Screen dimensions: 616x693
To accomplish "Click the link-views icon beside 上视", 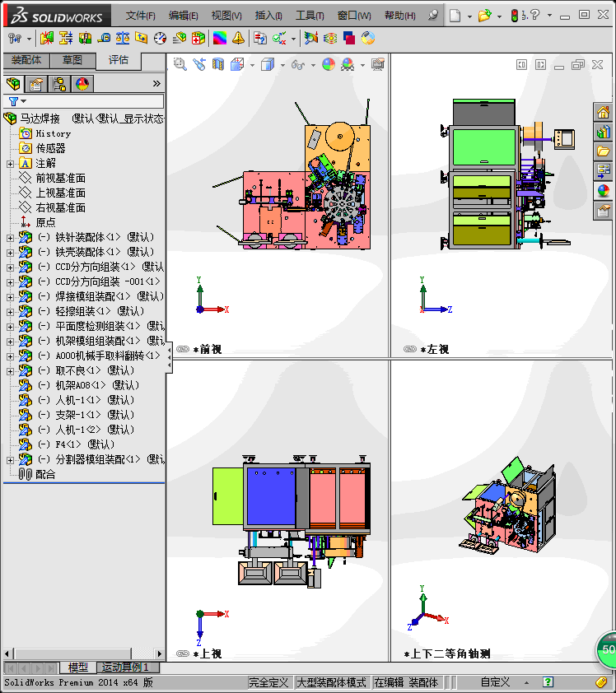I will tap(183, 653).
